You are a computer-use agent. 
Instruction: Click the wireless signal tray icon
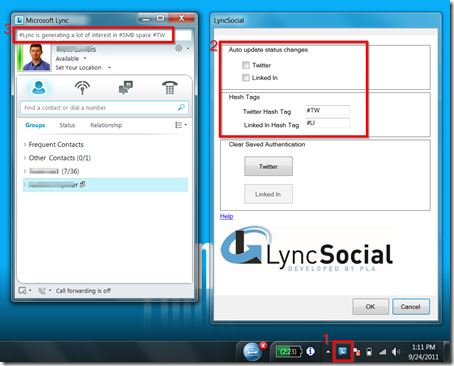pyautogui.click(x=382, y=352)
